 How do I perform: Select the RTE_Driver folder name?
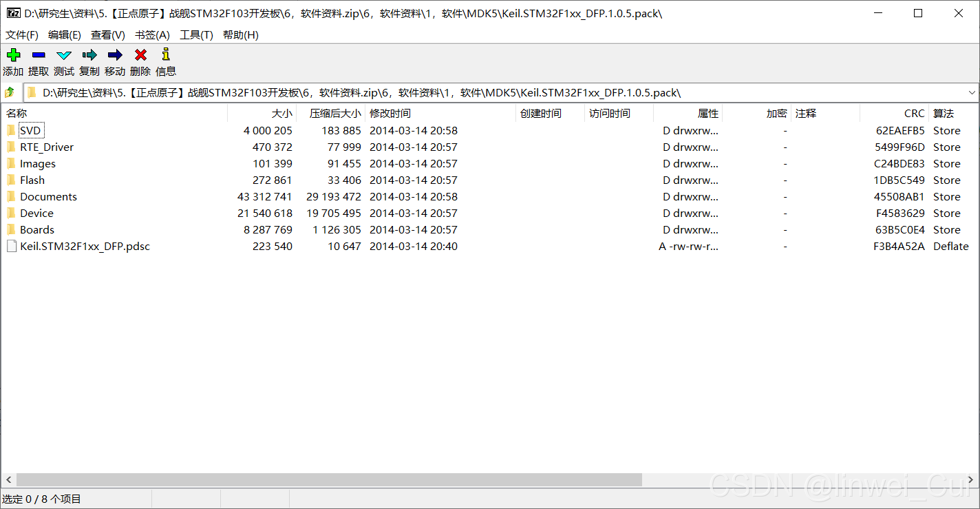47,147
